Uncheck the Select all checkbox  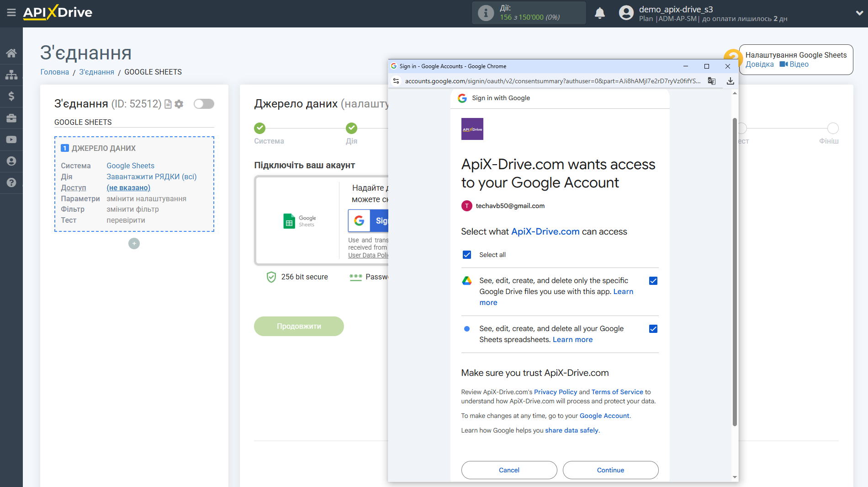point(466,255)
